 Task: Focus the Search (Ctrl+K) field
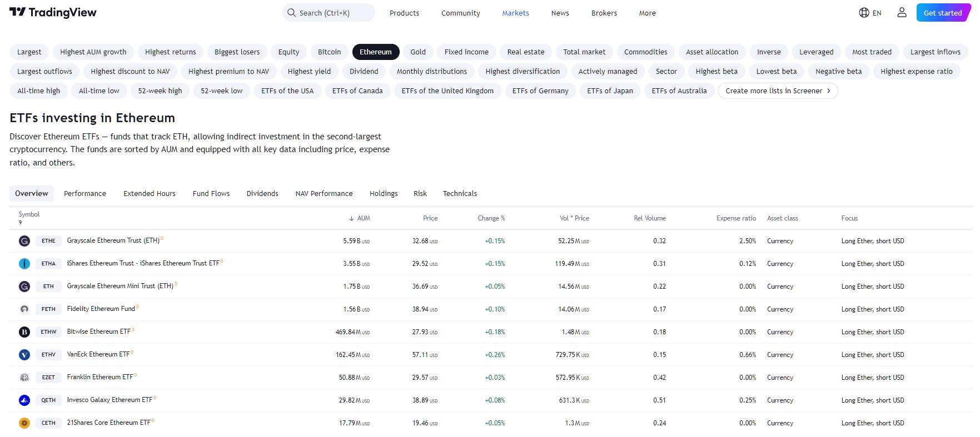(x=329, y=13)
